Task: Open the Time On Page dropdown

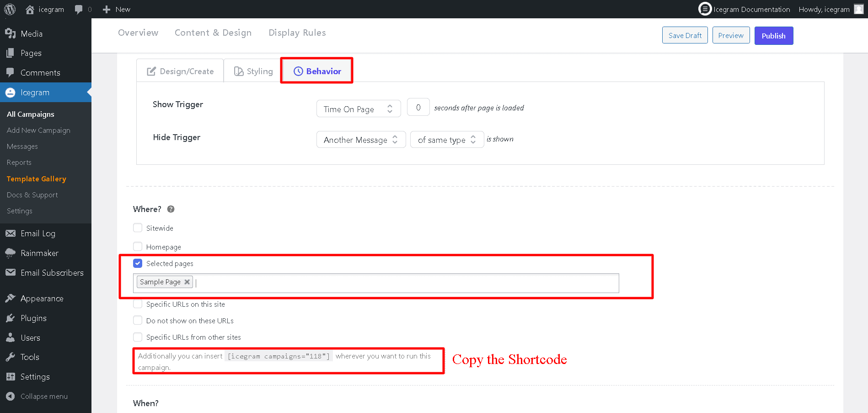Action: tap(359, 109)
